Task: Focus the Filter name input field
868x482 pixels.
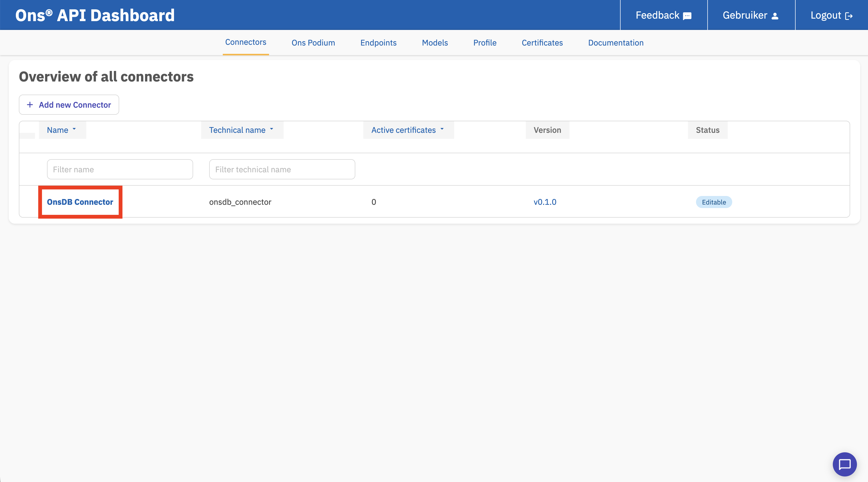Action: coord(120,169)
